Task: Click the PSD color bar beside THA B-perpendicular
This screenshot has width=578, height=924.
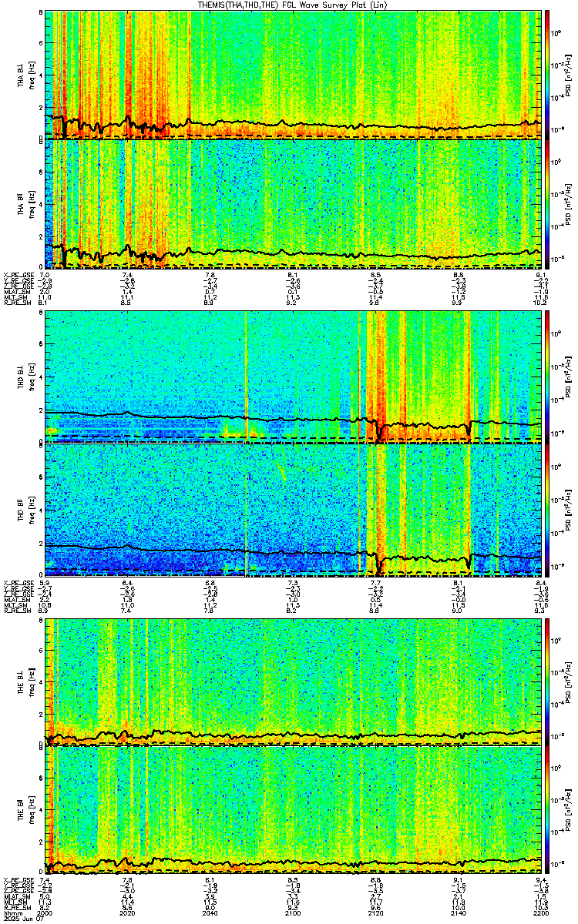Action: (x=548, y=74)
